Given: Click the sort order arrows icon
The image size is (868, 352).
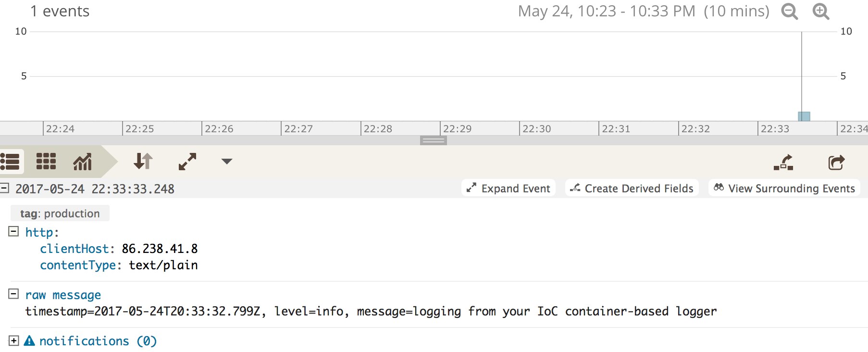Looking at the screenshot, I should (143, 162).
